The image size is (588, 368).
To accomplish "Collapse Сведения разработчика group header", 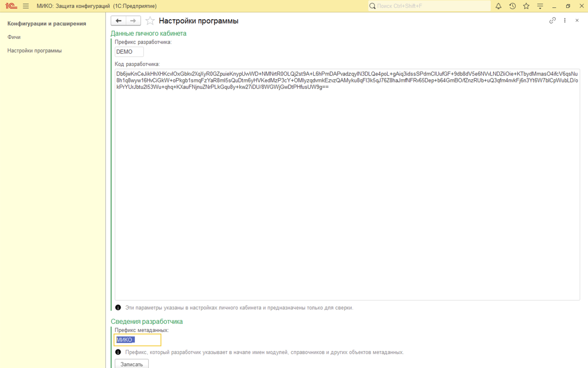I will (x=147, y=322).
